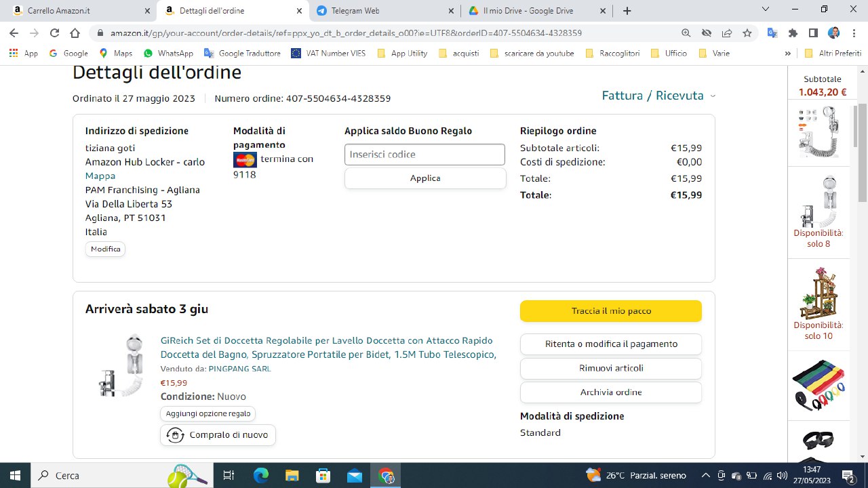This screenshot has width=868, height=488.
Task: Click the browser reload page icon
Action: coord(55,33)
